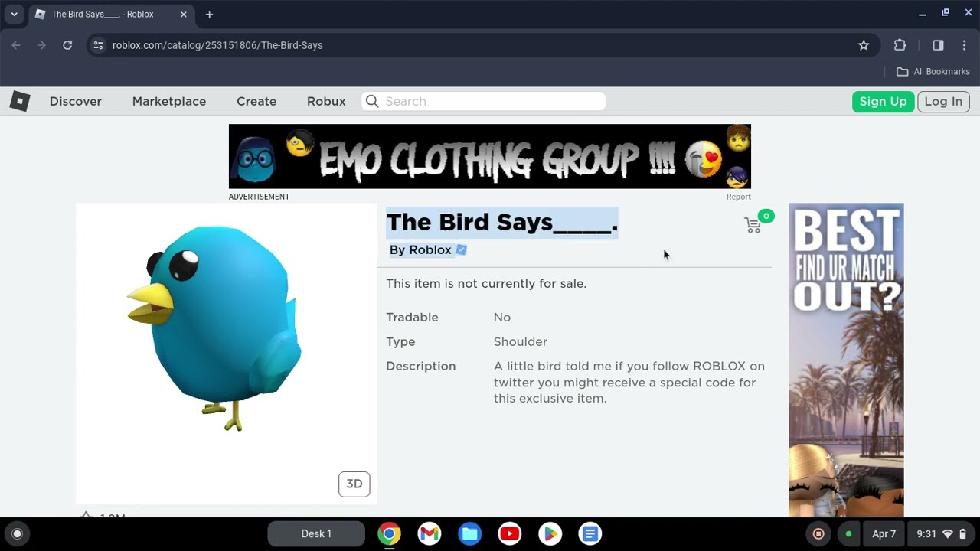Open YouTube from the shelf
980x551 pixels.
coord(510,533)
